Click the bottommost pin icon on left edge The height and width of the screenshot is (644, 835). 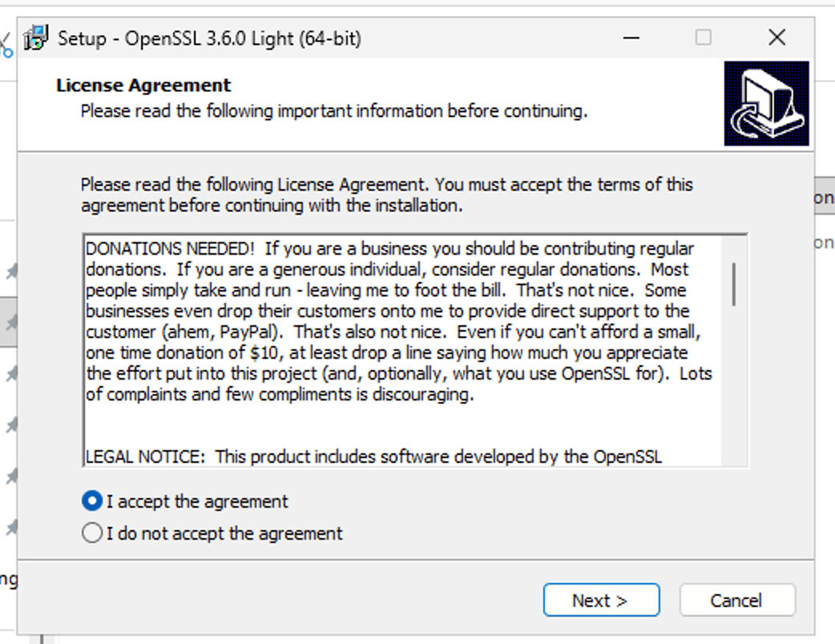(x=11, y=528)
